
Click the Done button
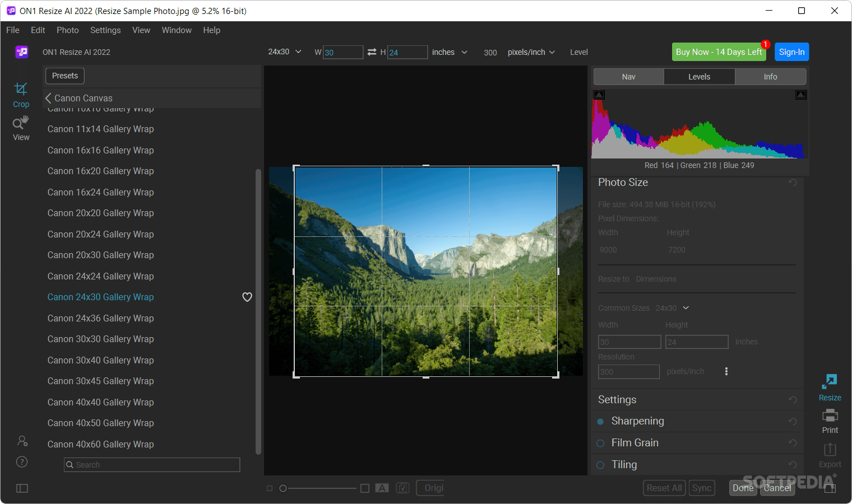coord(743,488)
